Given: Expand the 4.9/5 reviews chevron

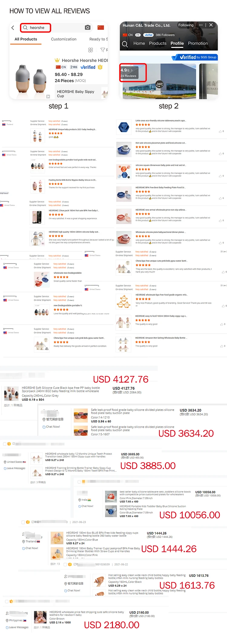Looking at the screenshot, I should [132, 70].
